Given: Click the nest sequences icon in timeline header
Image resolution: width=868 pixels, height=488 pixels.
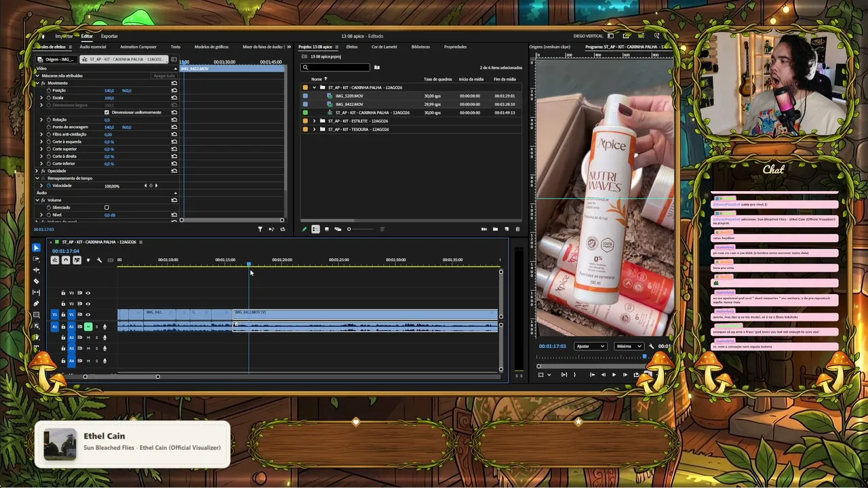Looking at the screenshot, I should [55, 260].
